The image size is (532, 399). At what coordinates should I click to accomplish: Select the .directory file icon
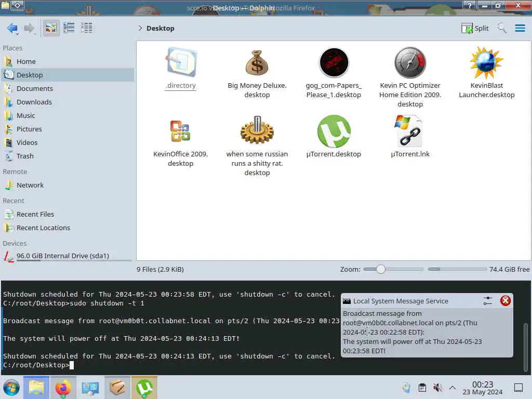click(181, 62)
